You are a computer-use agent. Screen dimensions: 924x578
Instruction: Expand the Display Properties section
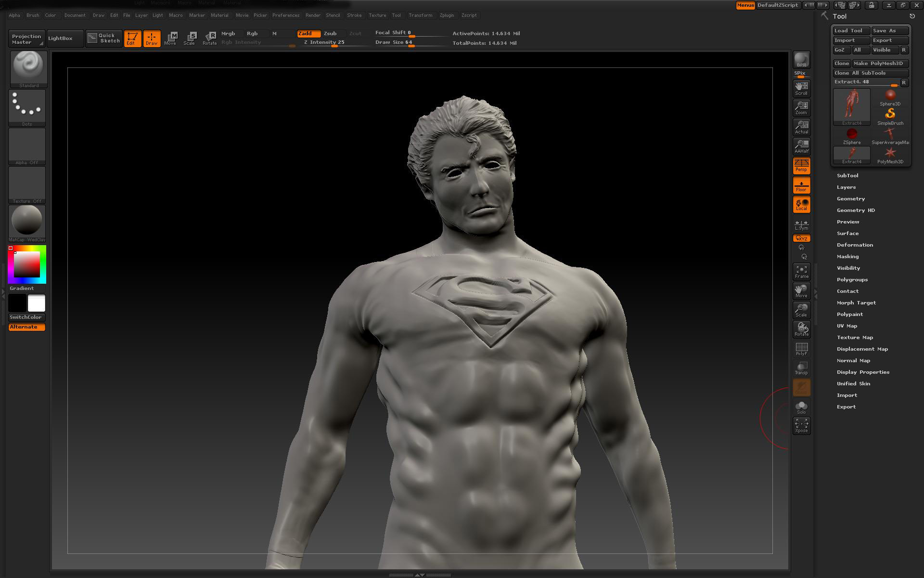pyautogui.click(x=863, y=372)
